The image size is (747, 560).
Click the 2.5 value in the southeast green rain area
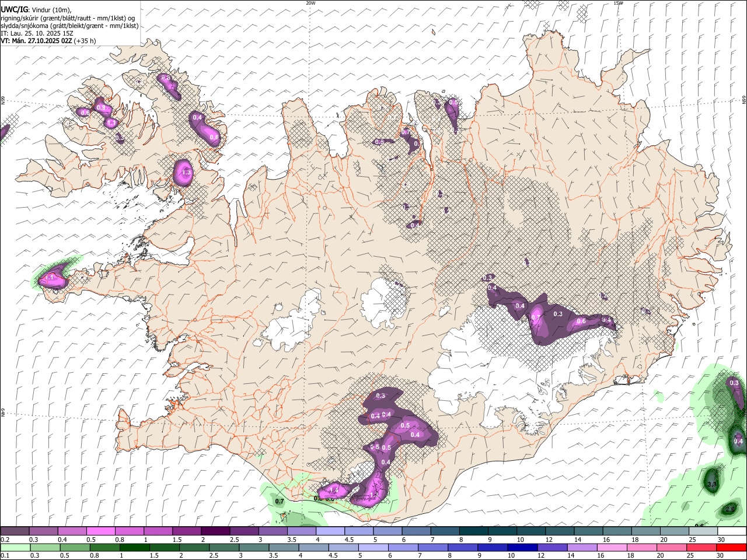coord(730,509)
